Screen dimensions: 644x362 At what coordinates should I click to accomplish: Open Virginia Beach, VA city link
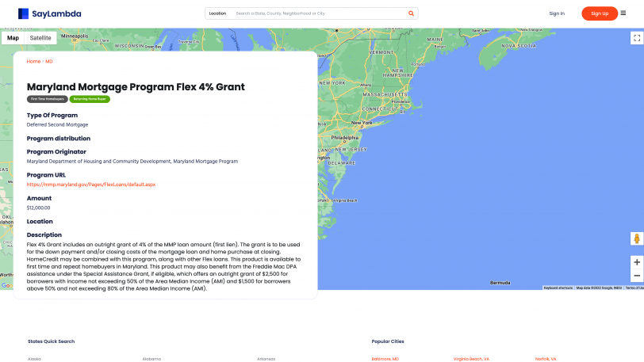[x=471, y=359]
